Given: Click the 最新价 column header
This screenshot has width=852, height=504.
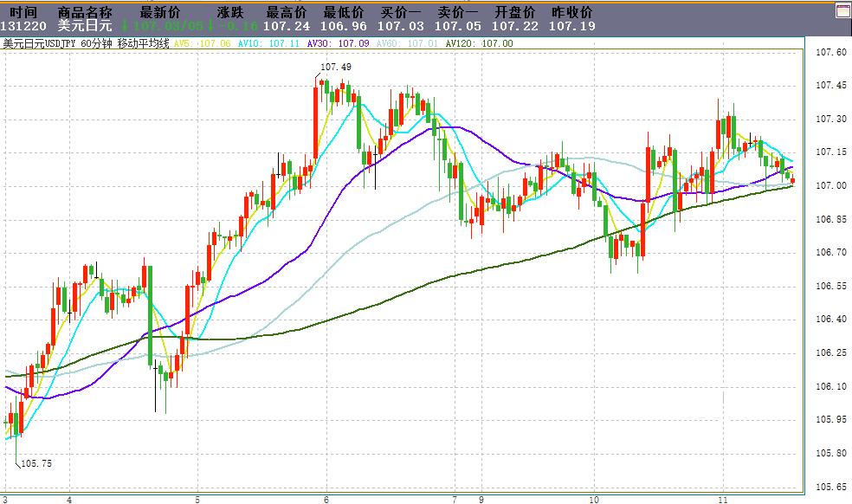Looking at the screenshot, I should click(159, 12).
